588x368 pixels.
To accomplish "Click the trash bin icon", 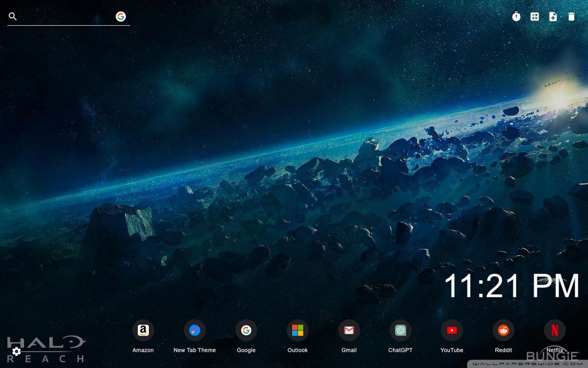I will [x=571, y=17].
